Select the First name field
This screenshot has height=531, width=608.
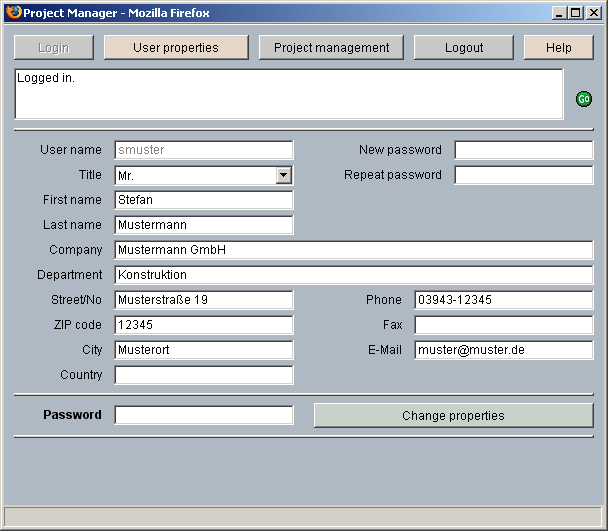tap(204, 200)
